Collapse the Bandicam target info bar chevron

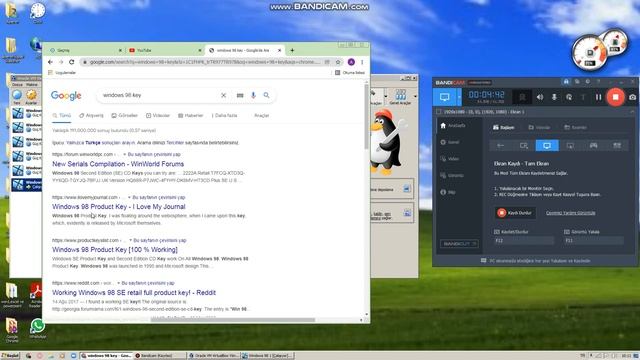[632, 111]
